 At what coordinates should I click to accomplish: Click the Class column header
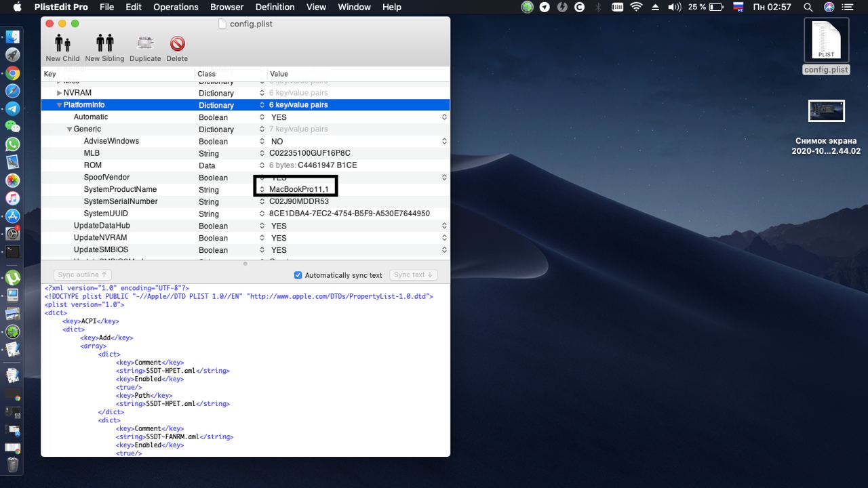230,74
